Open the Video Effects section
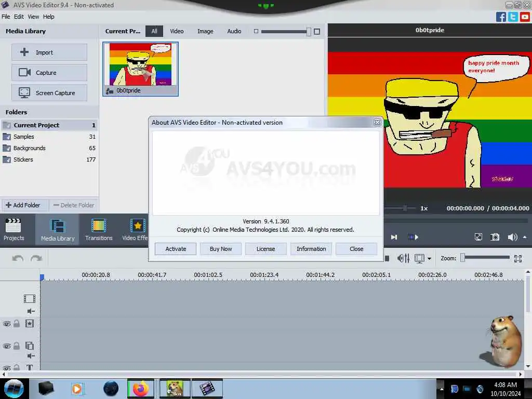This screenshot has width=532, height=399. (135, 229)
